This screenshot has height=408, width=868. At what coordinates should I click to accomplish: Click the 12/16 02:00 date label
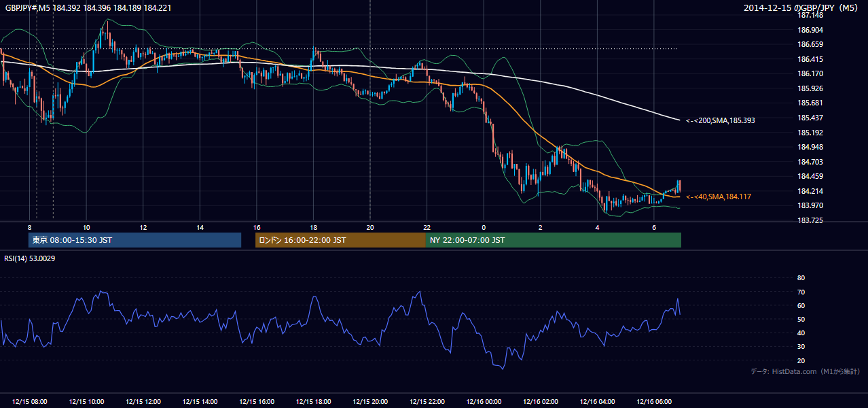(540, 402)
